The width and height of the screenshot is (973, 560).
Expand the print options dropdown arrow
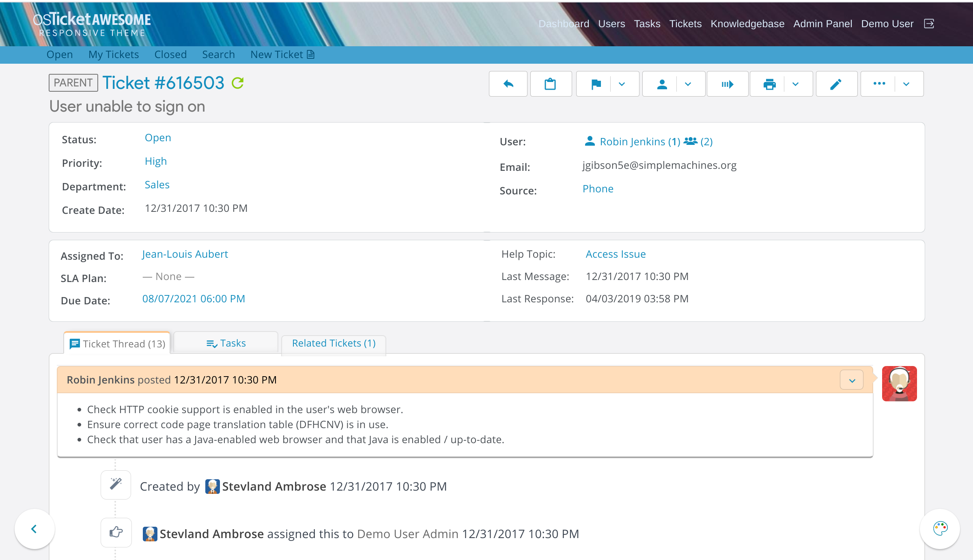tap(795, 84)
